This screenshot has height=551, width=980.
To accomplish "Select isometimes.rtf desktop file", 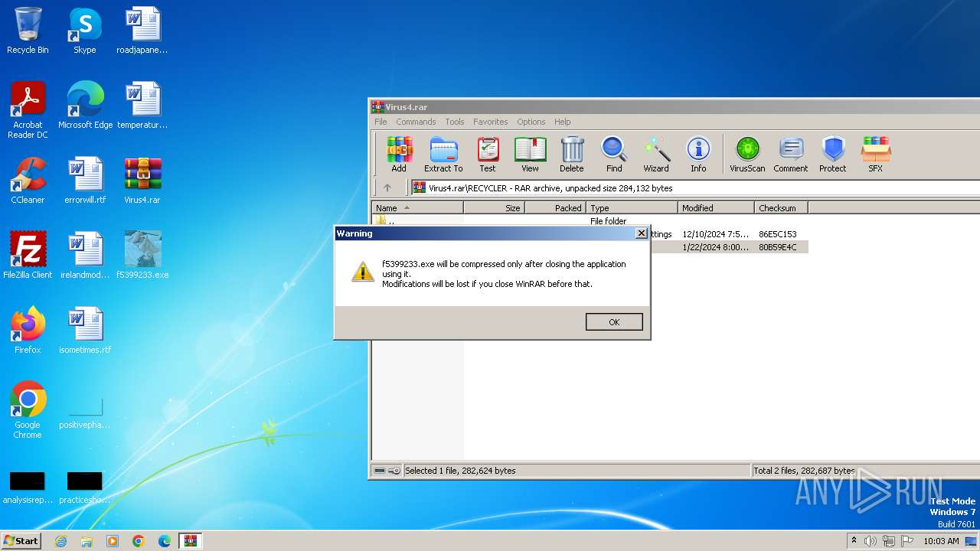I will coord(85,331).
